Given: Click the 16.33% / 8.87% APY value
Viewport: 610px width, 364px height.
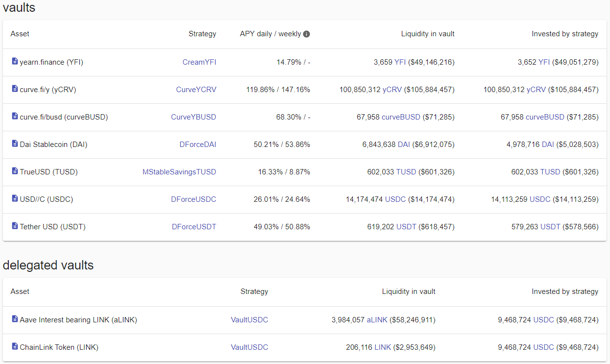Looking at the screenshot, I should (x=284, y=172).
